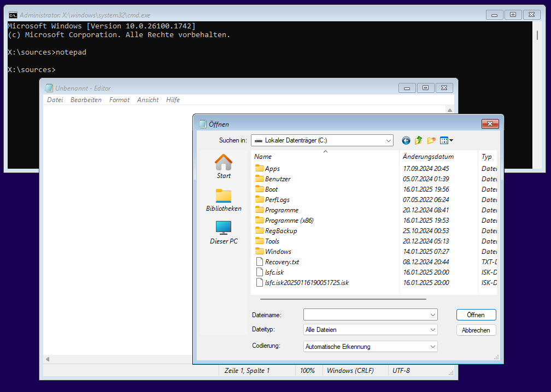Select lsfc.isk20250116190051725.isk file
551x392 pixels.
pyautogui.click(x=303, y=282)
